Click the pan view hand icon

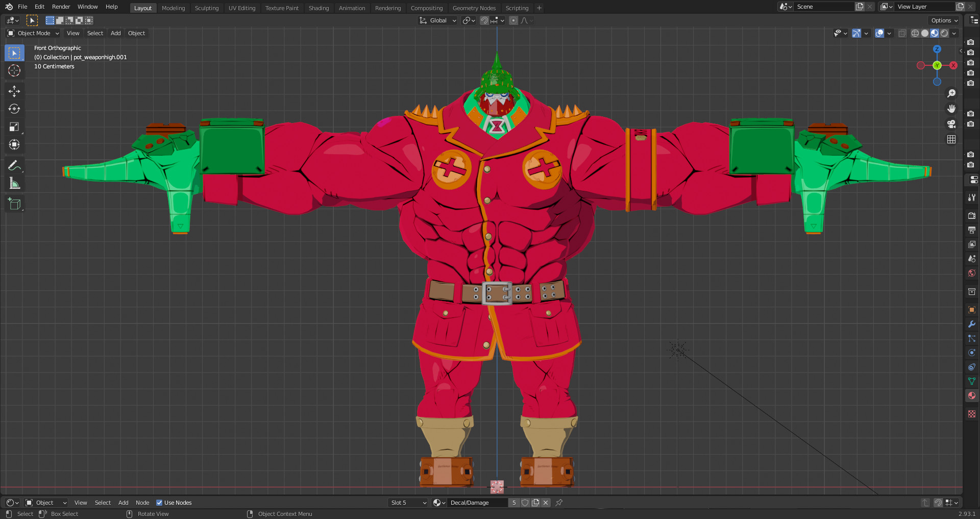point(951,109)
